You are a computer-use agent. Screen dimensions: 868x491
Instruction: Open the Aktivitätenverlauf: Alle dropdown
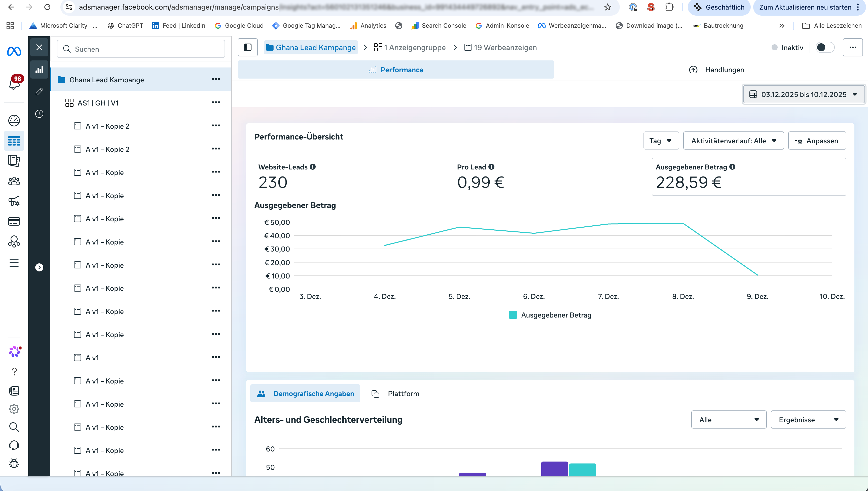733,141
